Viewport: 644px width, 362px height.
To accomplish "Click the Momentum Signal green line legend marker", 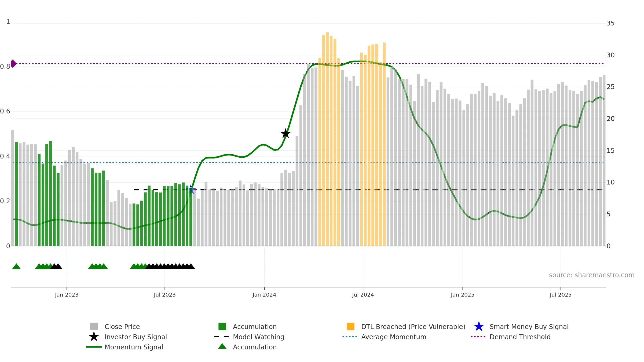I will click(94, 347).
